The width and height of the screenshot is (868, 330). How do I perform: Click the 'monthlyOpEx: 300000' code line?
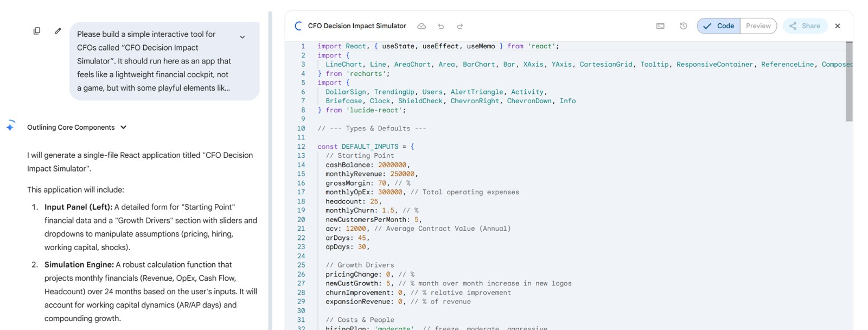(x=422, y=192)
